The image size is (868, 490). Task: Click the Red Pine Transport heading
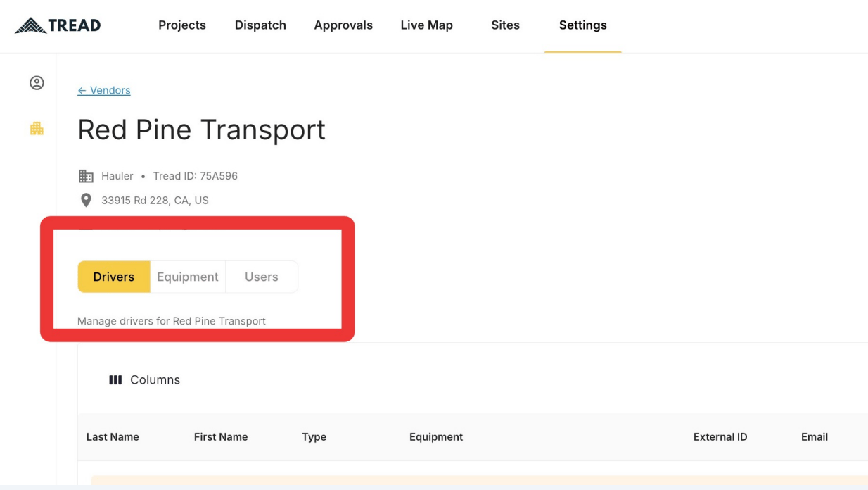tap(201, 130)
